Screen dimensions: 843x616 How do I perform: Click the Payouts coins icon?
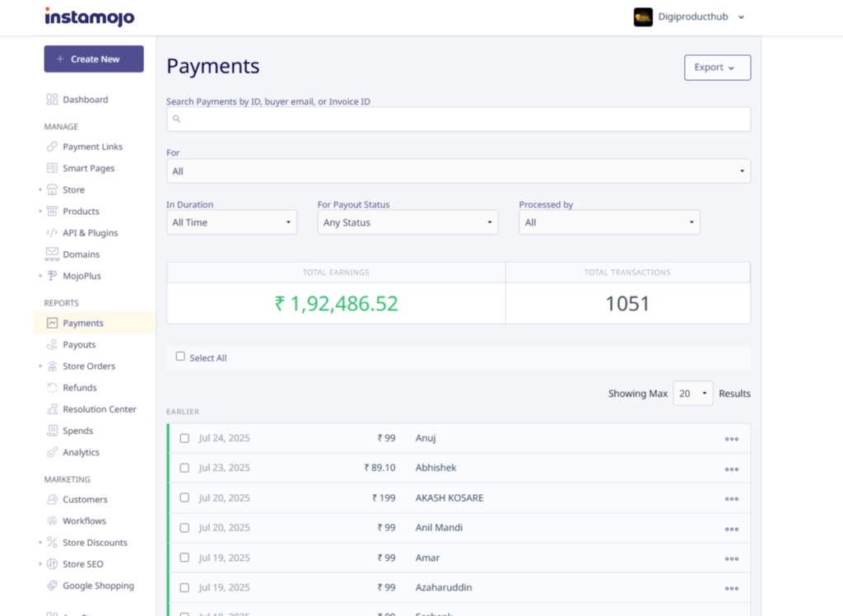point(53,345)
